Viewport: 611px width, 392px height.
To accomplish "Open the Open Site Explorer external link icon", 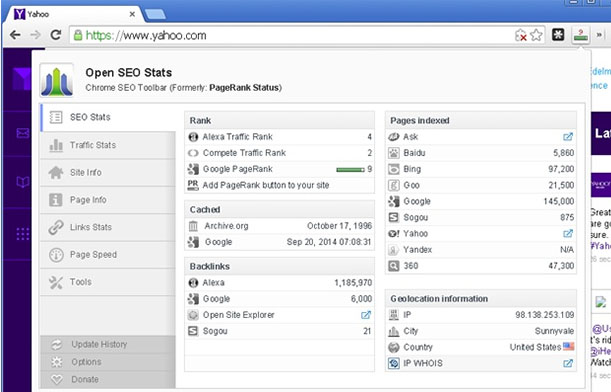I will click(366, 315).
